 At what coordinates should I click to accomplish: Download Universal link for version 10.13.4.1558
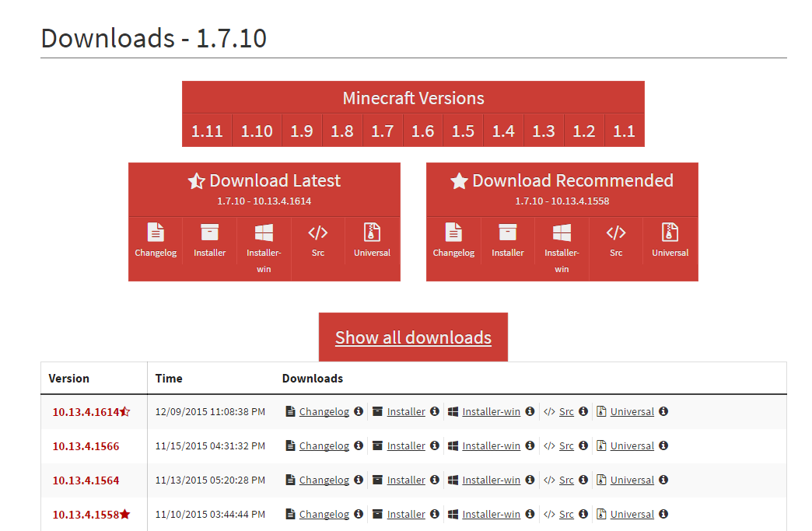click(632, 514)
